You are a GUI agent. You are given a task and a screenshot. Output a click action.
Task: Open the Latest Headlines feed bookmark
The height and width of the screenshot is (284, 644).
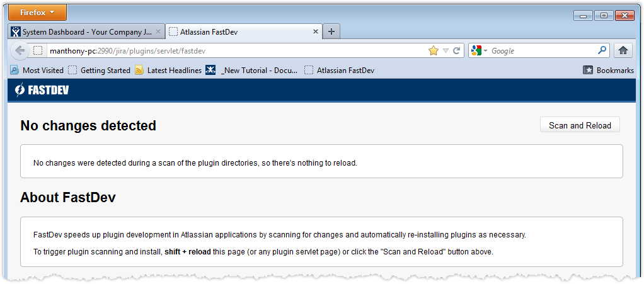click(168, 71)
